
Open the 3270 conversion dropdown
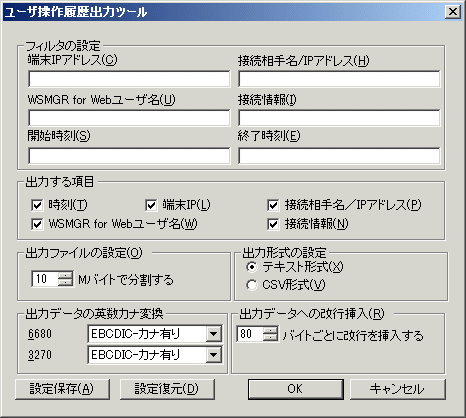click(214, 355)
